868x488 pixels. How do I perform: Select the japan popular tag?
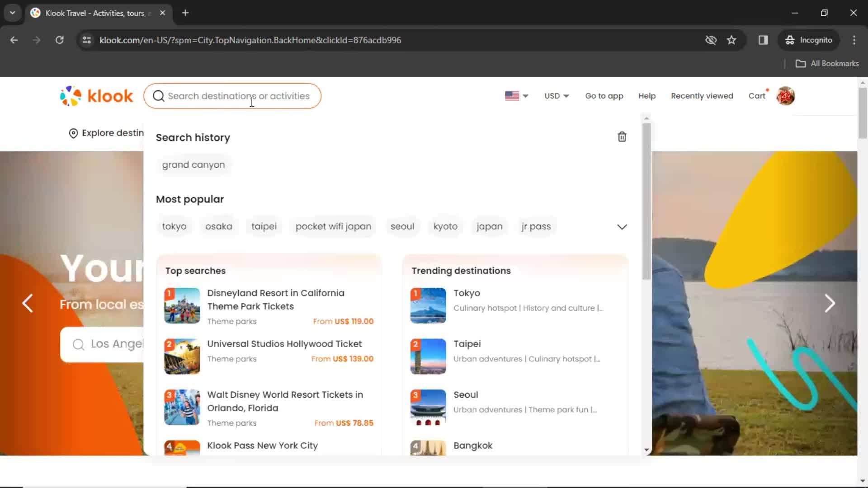[490, 226]
